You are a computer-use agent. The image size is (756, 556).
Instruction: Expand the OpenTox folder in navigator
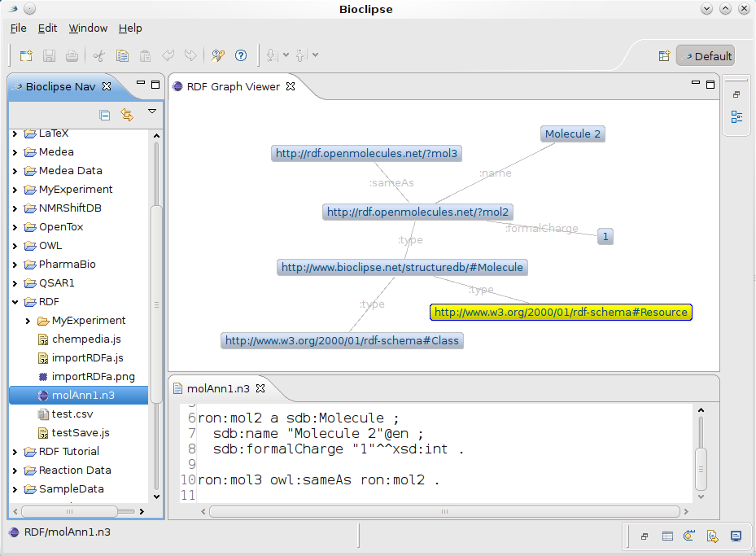coord(15,227)
